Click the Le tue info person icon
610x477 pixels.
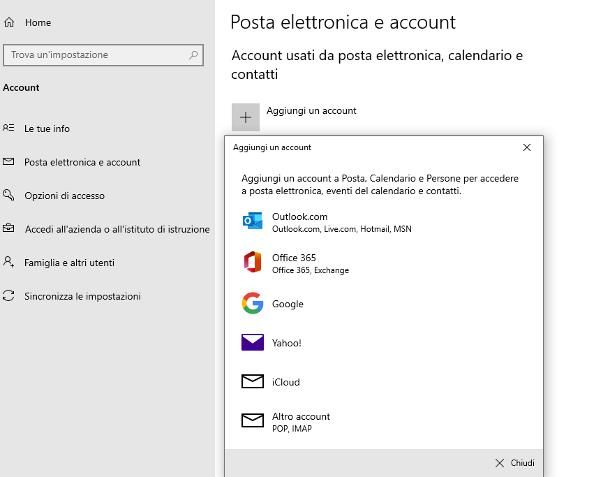[9, 128]
